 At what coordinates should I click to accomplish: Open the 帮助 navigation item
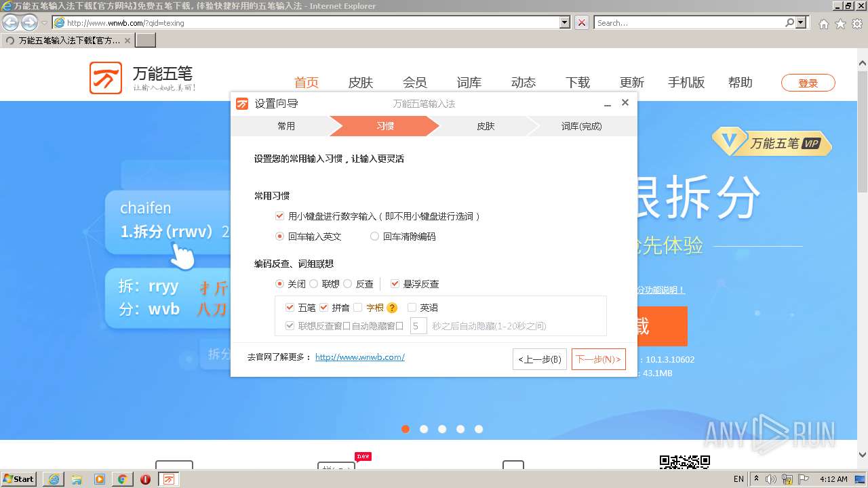click(740, 83)
